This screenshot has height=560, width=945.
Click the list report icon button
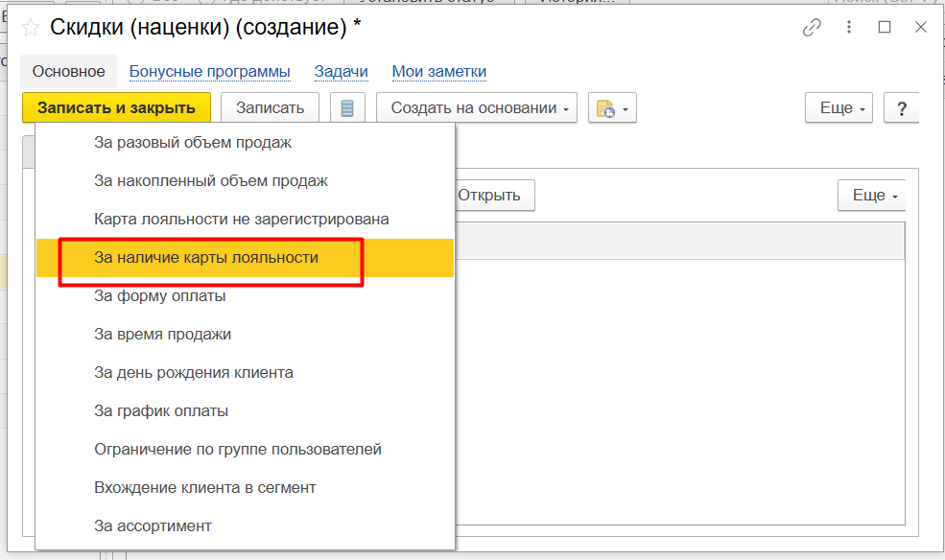(x=347, y=108)
